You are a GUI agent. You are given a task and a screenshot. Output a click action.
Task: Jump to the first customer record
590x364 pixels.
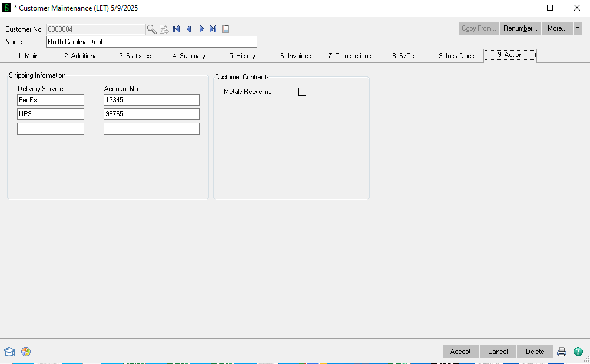click(177, 29)
